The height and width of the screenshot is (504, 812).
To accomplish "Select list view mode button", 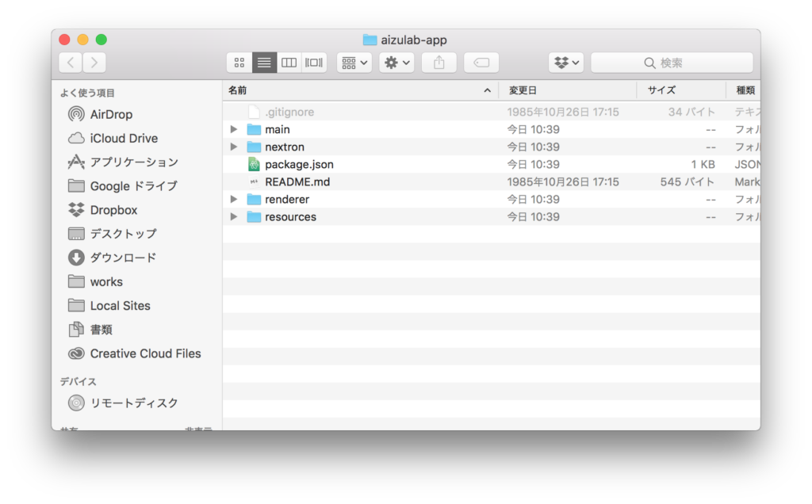I will tap(265, 63).
